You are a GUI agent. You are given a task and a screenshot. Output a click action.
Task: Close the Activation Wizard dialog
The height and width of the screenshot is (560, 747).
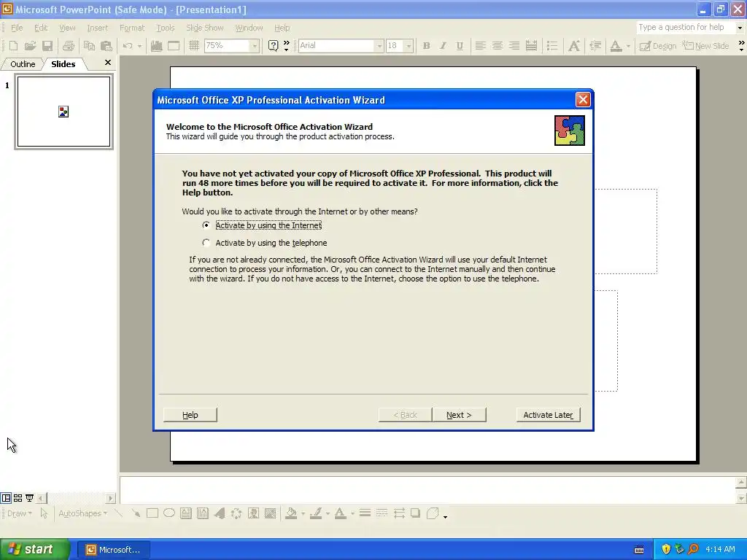pos(583,99)
